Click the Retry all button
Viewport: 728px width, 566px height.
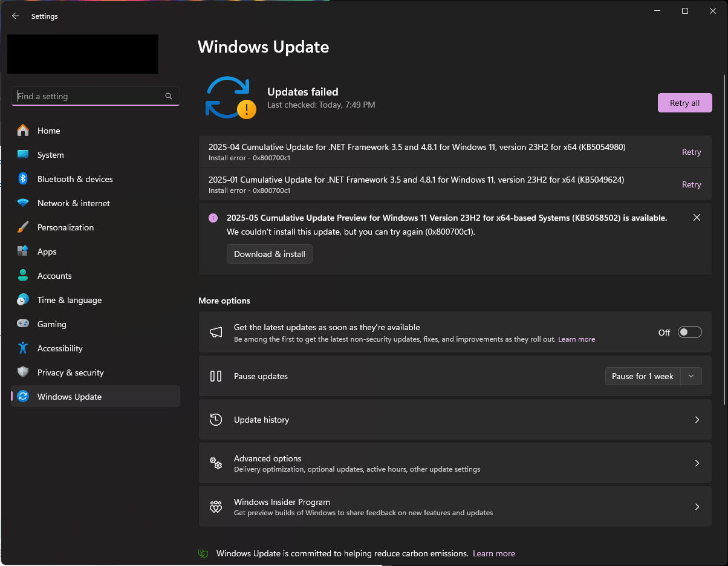684,103
